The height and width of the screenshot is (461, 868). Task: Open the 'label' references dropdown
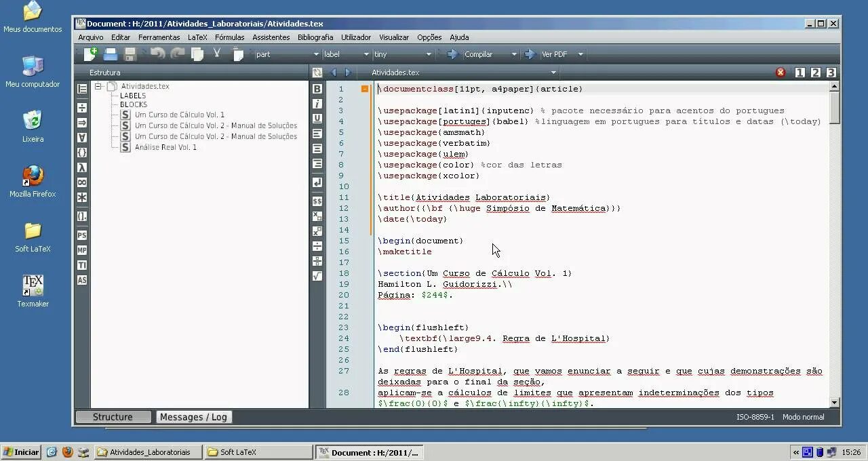click(347, 54)
